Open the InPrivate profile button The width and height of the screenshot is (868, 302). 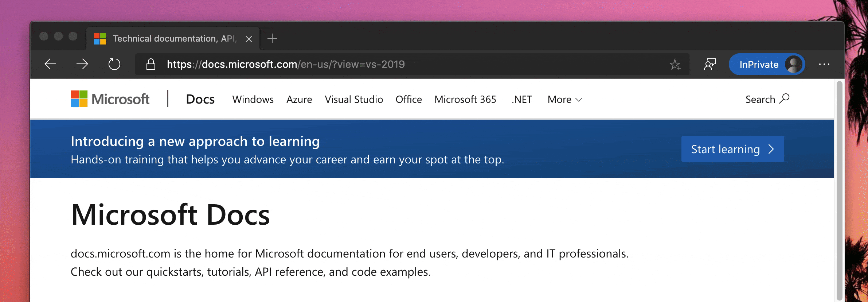tap(767, 64)
